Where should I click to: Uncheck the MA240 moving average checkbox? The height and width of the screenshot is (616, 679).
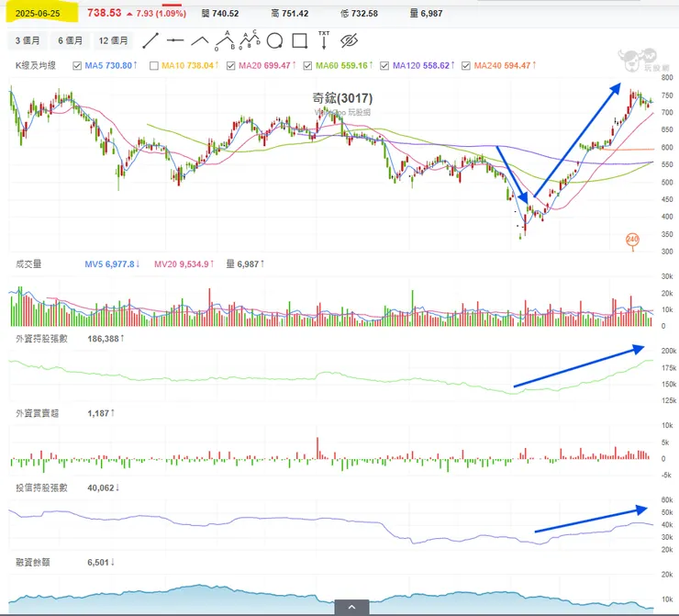coord(466,66)
